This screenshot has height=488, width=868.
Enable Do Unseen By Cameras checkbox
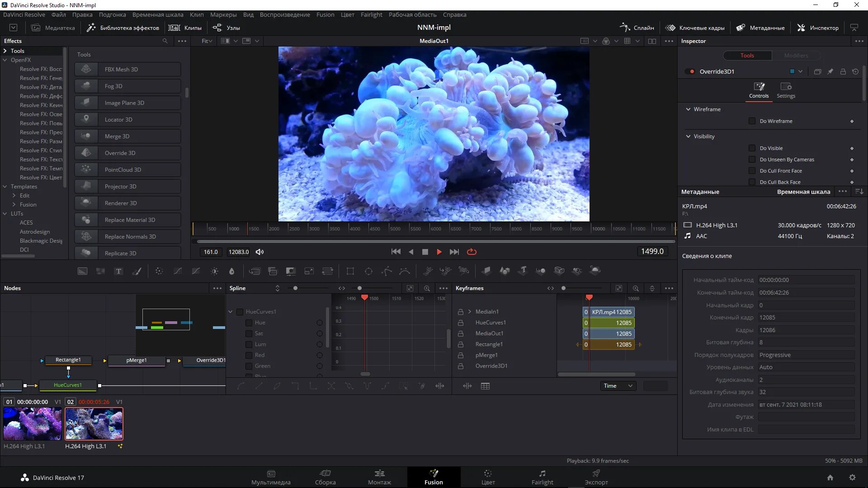[x=752, y=159]
